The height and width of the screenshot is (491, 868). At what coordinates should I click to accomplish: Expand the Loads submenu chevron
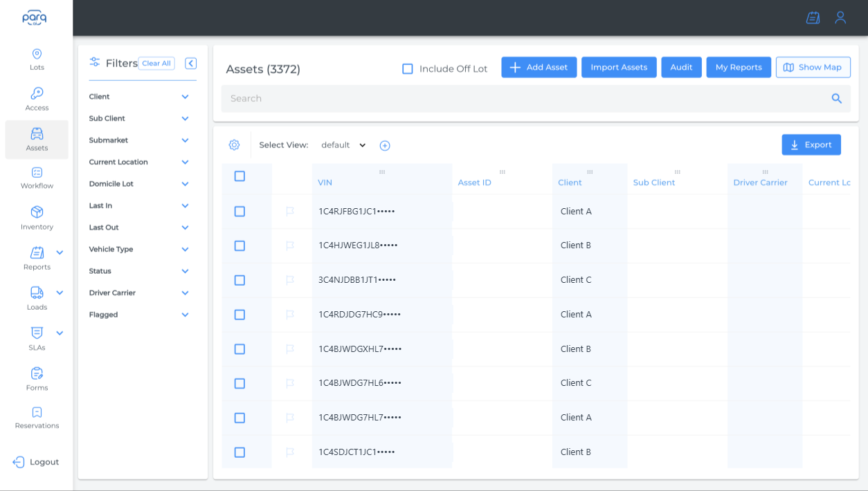tap(60, 293)
